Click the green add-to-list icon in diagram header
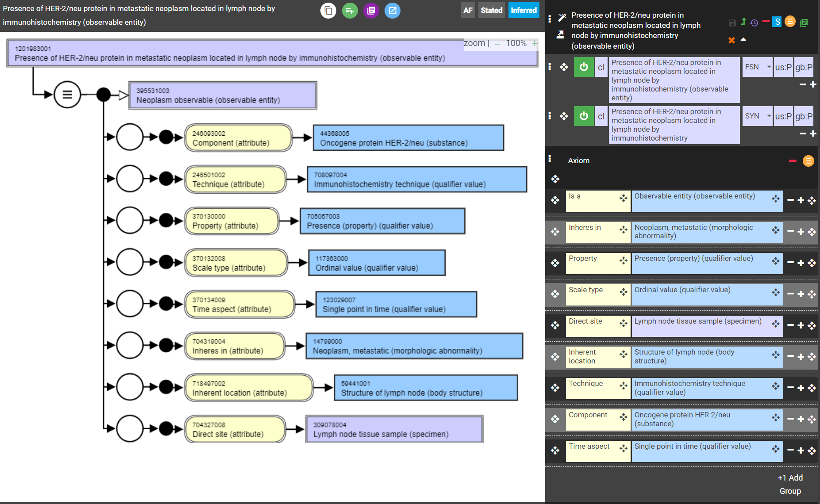The height and width of the screenshot is (504, 820). (x=350, y=11)
